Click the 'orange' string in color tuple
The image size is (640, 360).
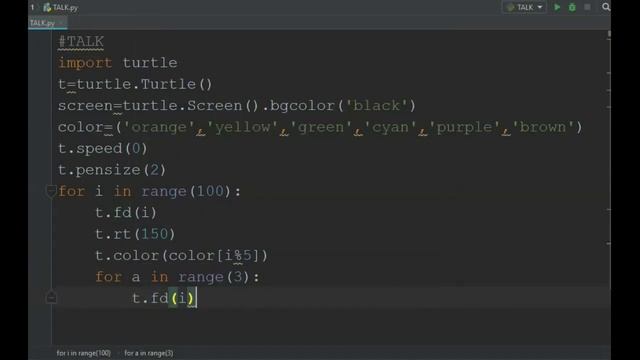click(159, 127)
